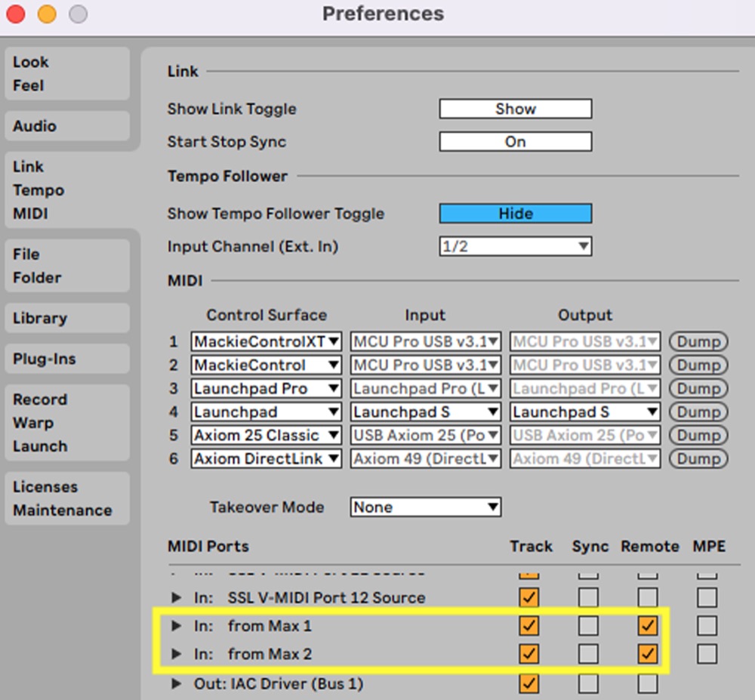Enable MPE for from Max 2
755x700 pixels.
(707, 654)
